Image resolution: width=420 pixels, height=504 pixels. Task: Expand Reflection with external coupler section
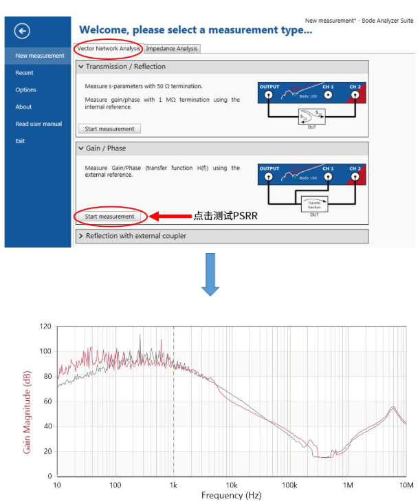point(81,236)
